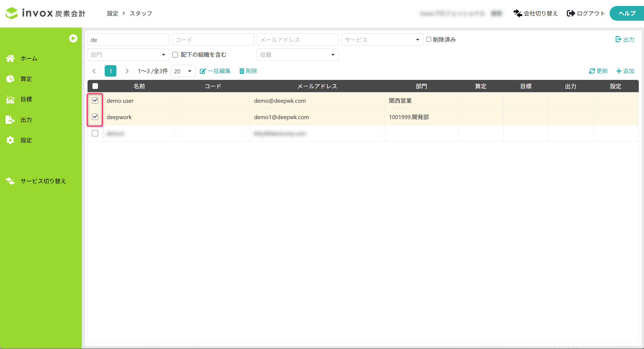Toggle the 削除済み checkbox
The width and height of the screenshot is (644, 349).
pos(429,40)
